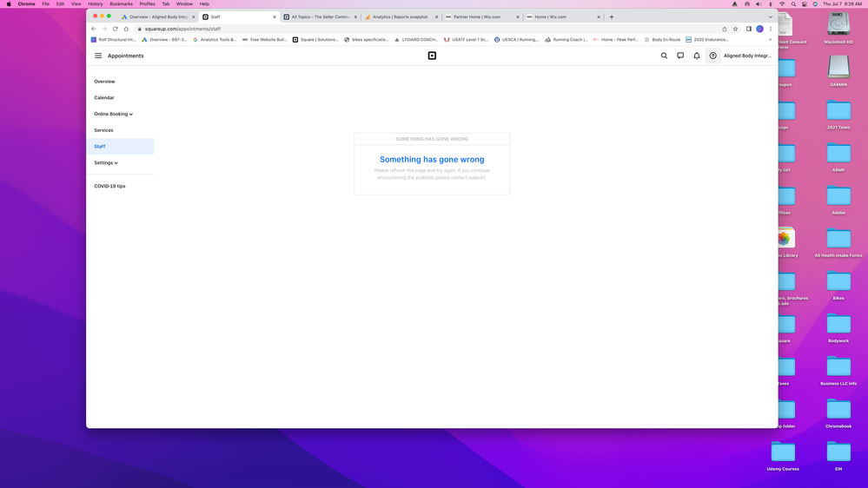The image size is (868, 488).
Task: Open COVID-19 tips link
Action: [x=109, y=186]
